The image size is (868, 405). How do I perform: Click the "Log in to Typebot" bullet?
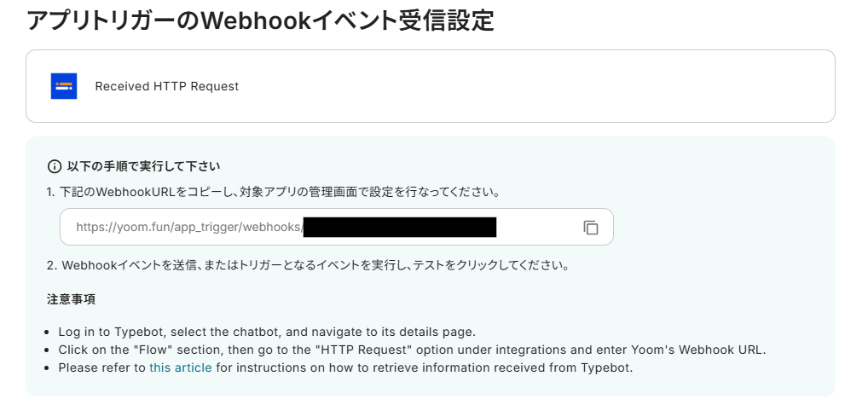[x=266, y=332]
